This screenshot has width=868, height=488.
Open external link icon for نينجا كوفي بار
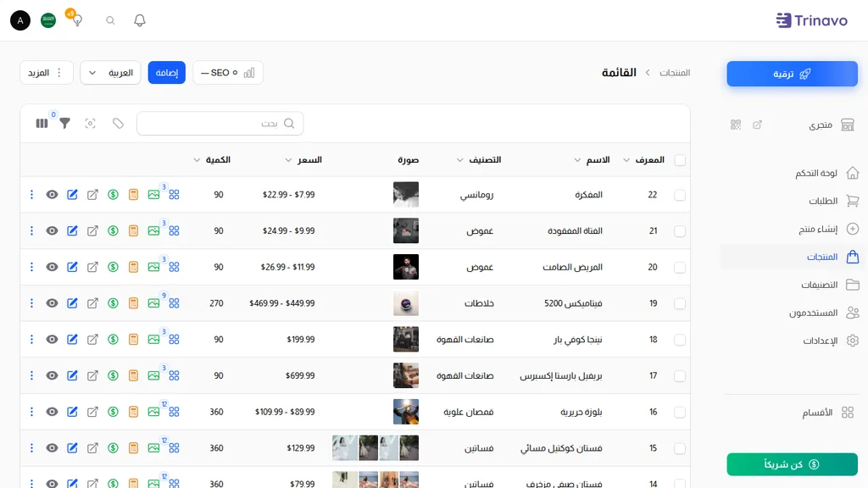coord(92,339)
